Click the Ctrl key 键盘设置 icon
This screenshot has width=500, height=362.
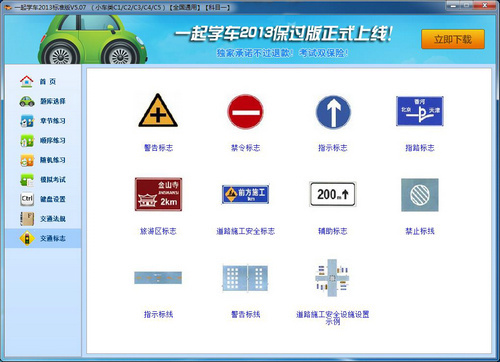pos(27,199)
